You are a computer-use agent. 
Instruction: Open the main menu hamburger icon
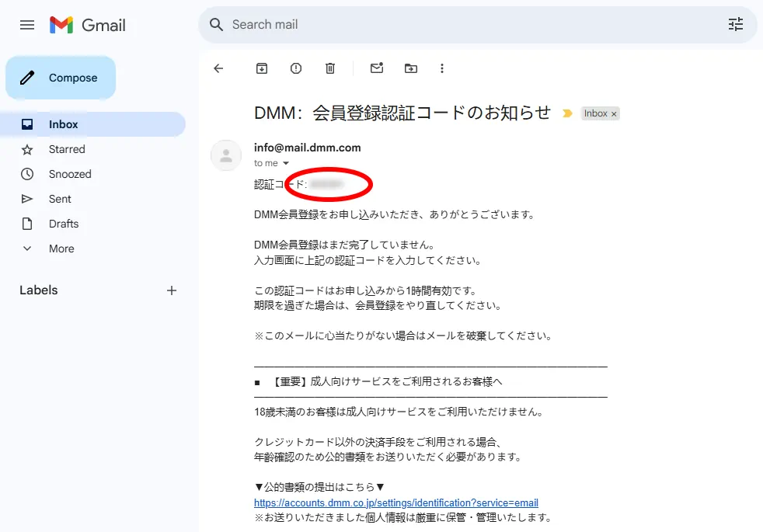[x=27, y=25]
